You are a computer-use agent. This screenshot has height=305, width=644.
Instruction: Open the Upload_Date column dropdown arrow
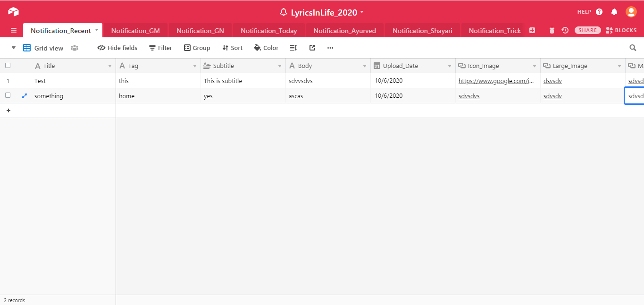(450, 66)
